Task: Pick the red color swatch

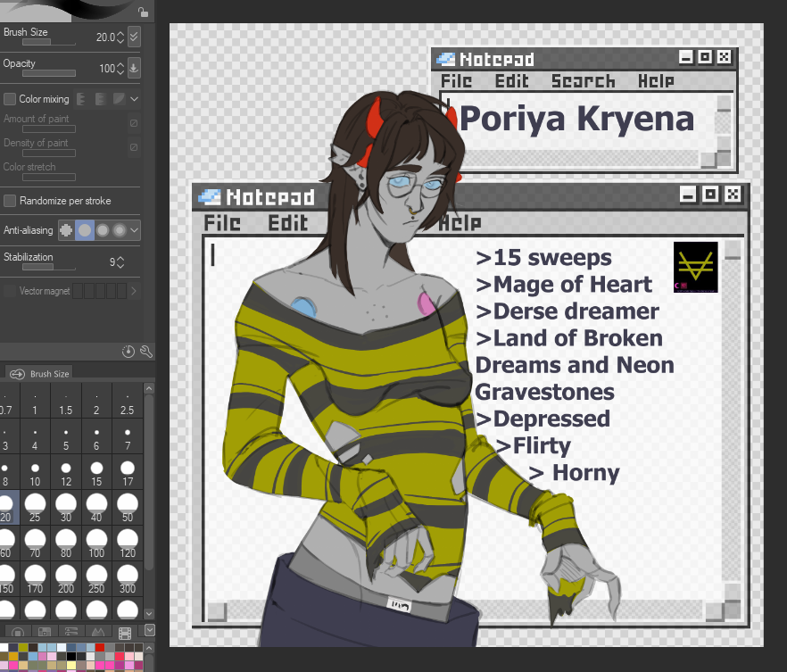Action: 100,647
